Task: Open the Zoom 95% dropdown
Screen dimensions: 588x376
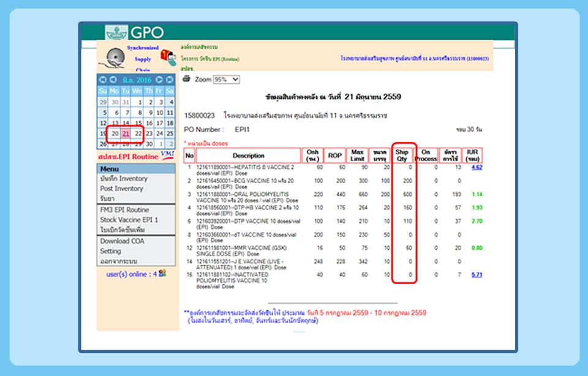Action: [x=226, y=80]
